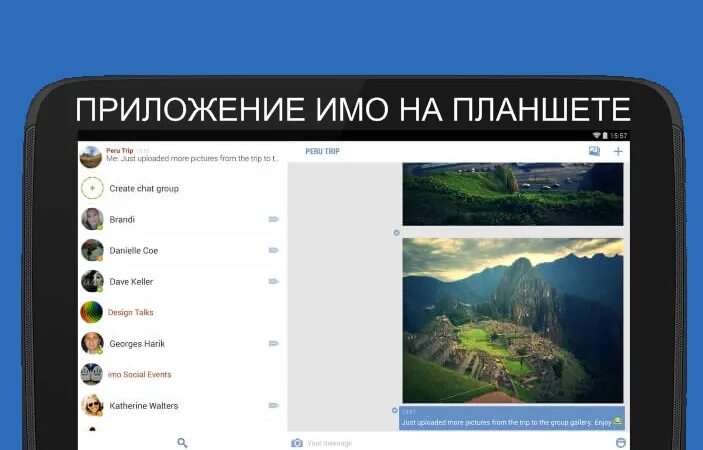Open the Design Talks group chat
This screenshot has width=703, height=450.
182,312
